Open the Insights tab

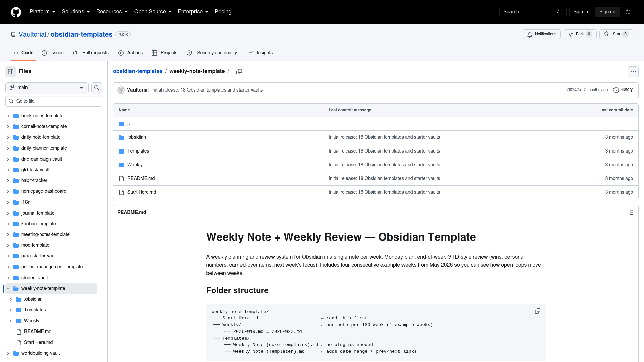pyautogui.click(x=260, y=53)
